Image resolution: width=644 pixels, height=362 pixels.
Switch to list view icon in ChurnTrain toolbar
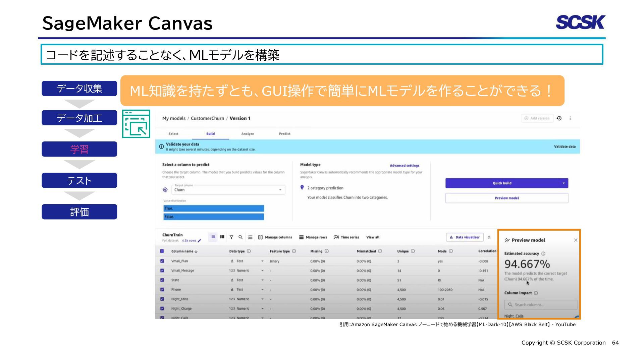point(213,237)
